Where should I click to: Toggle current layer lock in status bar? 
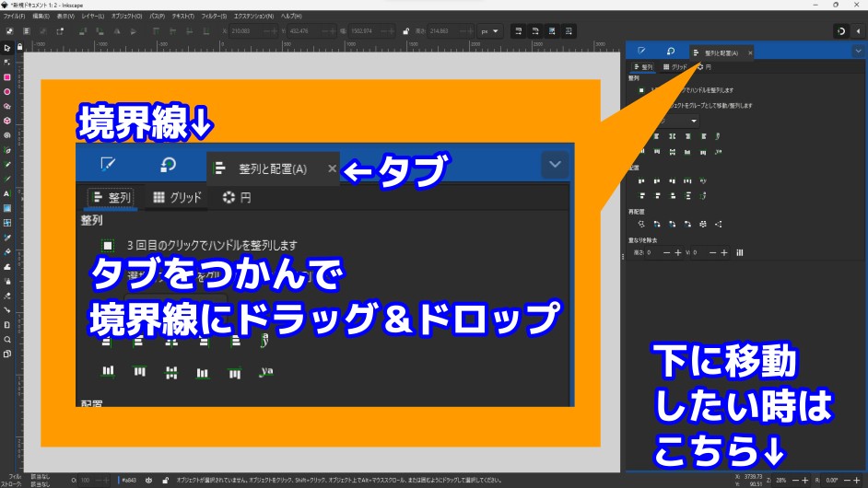pyautogui.click(x=165, y=481)
